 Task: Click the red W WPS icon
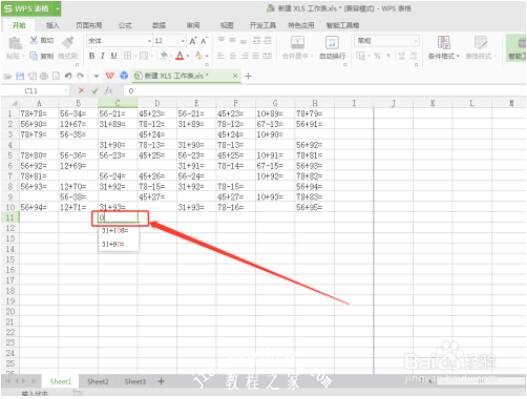[110, 76]
